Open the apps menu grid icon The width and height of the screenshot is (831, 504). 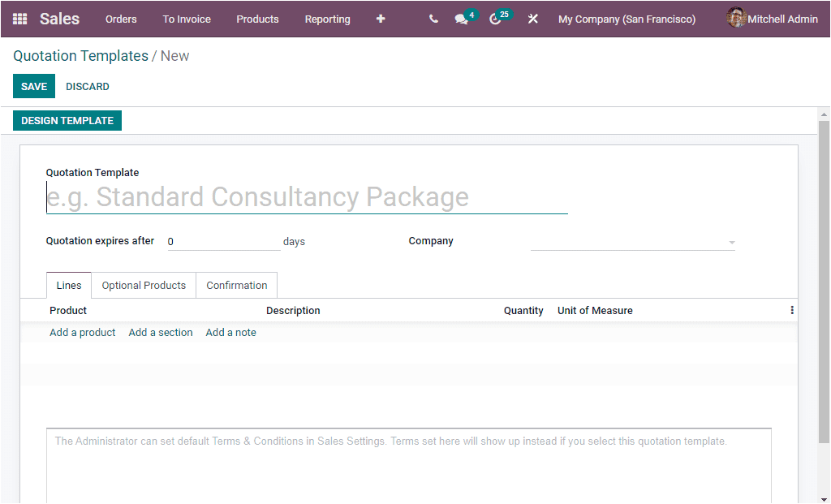coord(19,19)
